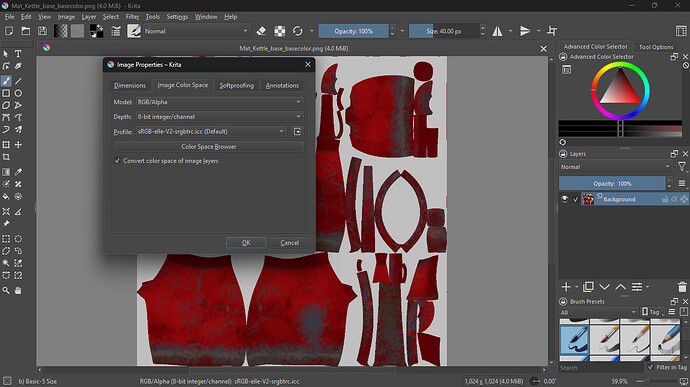Select the Text tool

click(18, 54)
